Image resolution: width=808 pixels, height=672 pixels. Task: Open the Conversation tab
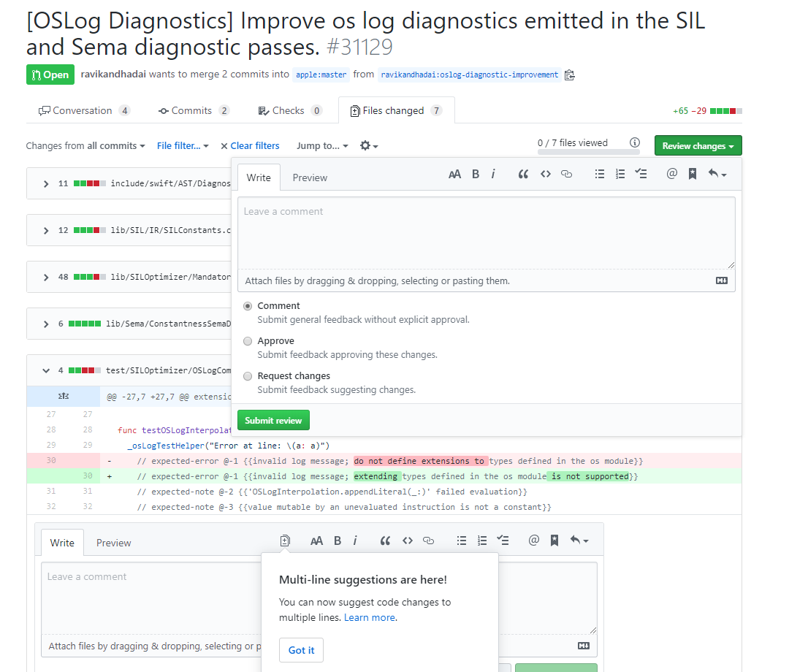tap(83, 110)
